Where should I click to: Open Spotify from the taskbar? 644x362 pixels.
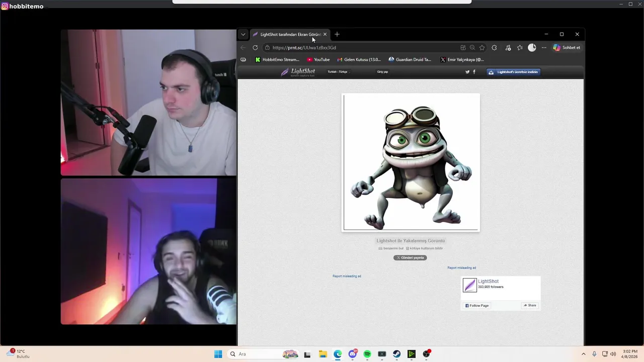(367, 354)
